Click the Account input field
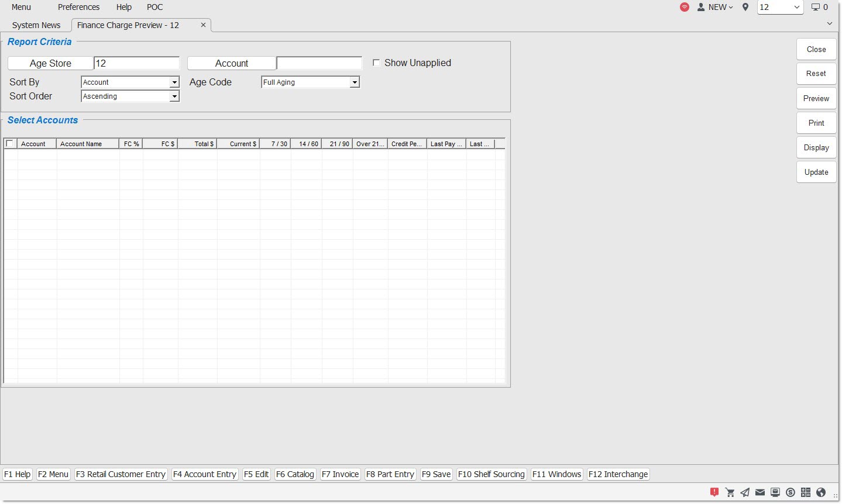This screenshot has width=842, height=504. (319, 63)
